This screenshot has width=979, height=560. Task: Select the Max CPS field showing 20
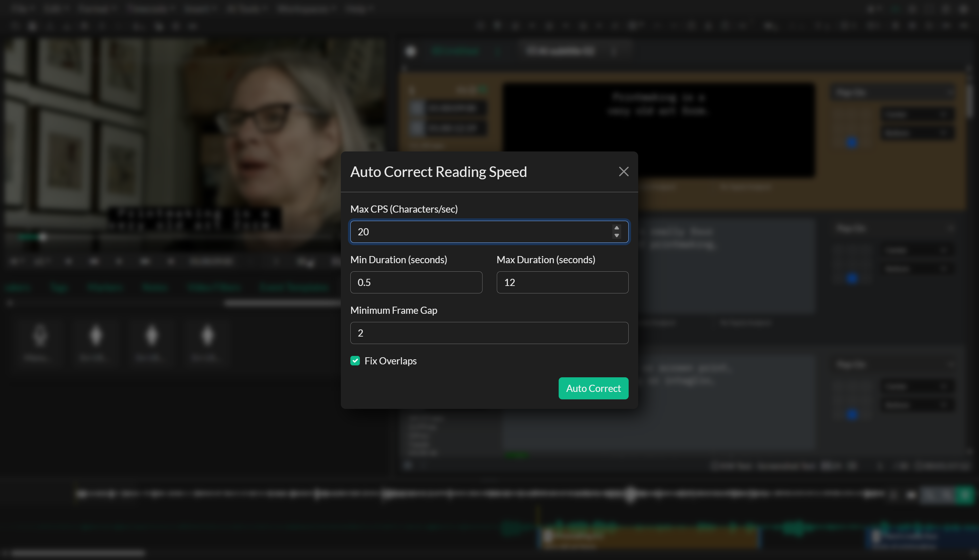coord(462,232)
